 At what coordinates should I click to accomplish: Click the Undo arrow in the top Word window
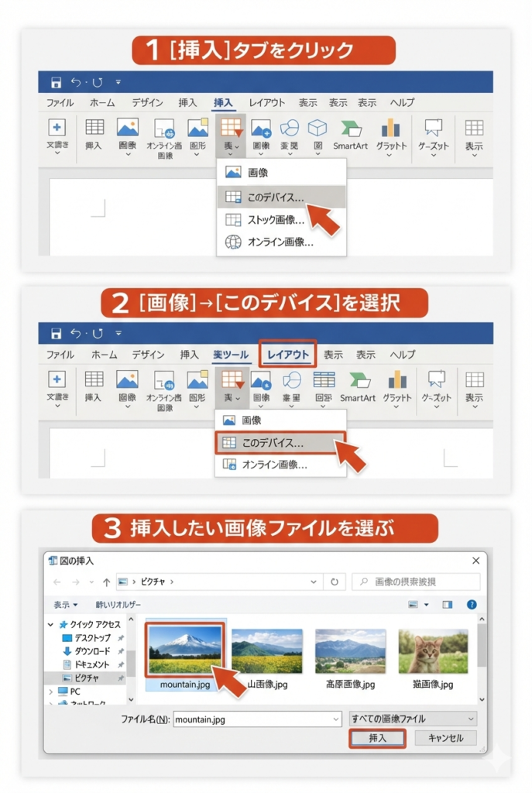coord(76,81)
